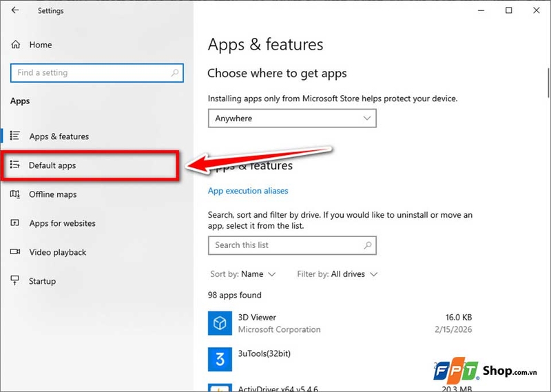Open Offline maps section
Image resolution: width=551 pixels, height=392 pixels.
coord(53,194)
